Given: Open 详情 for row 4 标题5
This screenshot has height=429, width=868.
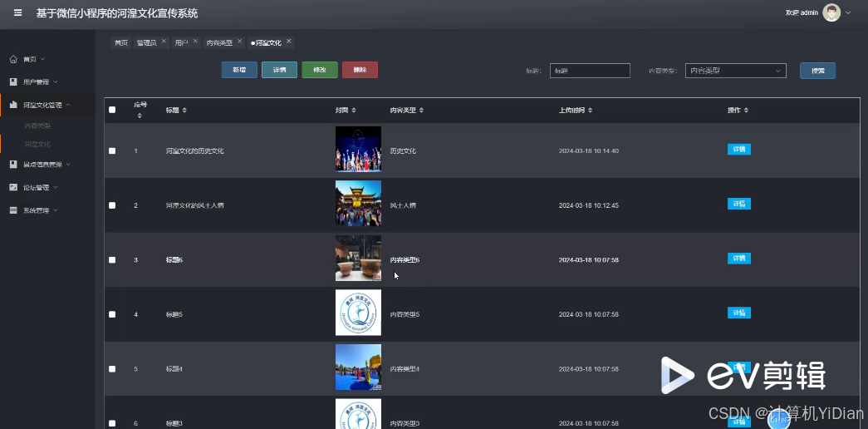Looking at the screenshot, I should pos(739,313).
